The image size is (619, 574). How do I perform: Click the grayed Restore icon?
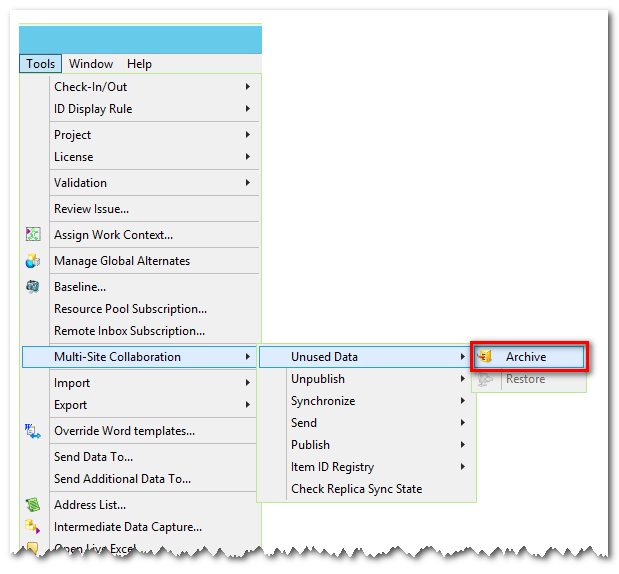485,379
